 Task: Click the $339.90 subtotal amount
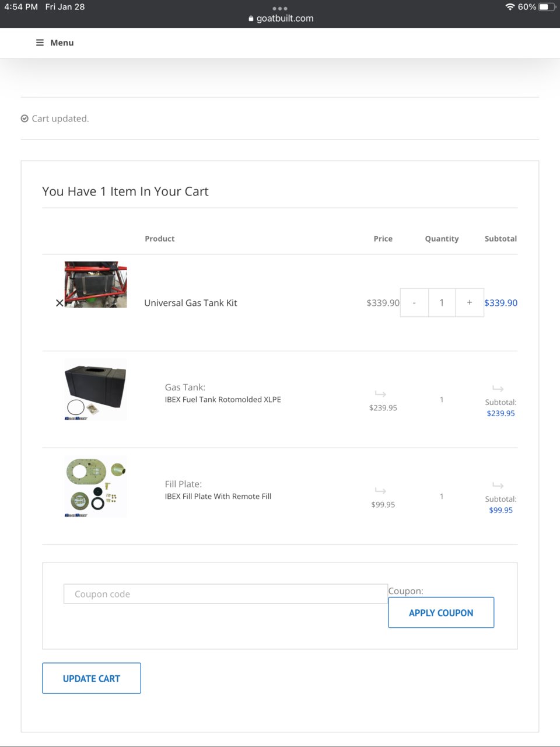coord(501,303)
